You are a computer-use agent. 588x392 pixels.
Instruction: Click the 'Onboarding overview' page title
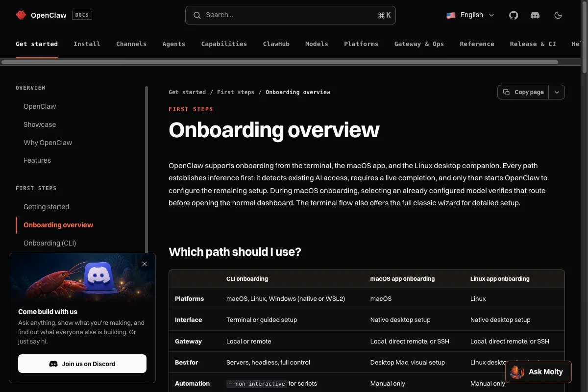click(274, 130)
